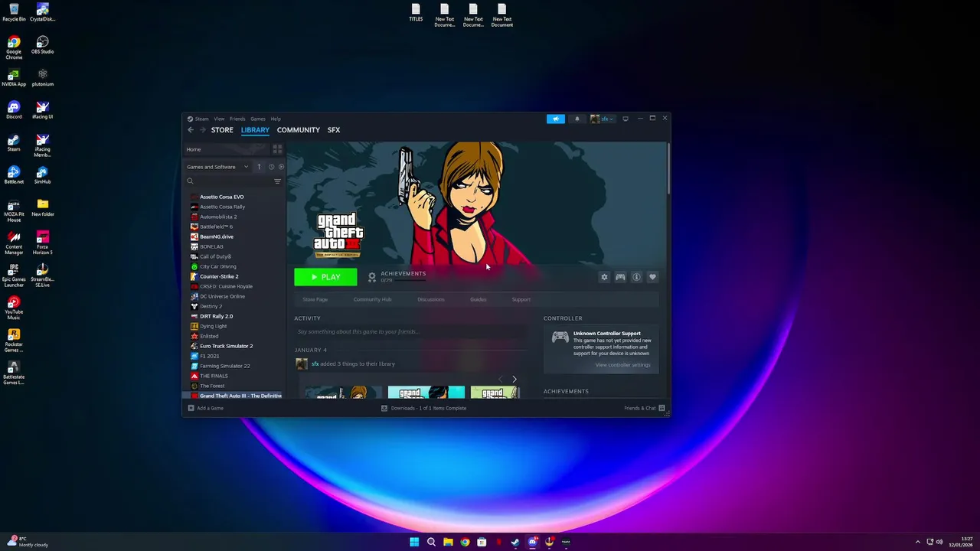Screen dimensions: 980x551
Task: Open the Store Page link
Action: 315,299
